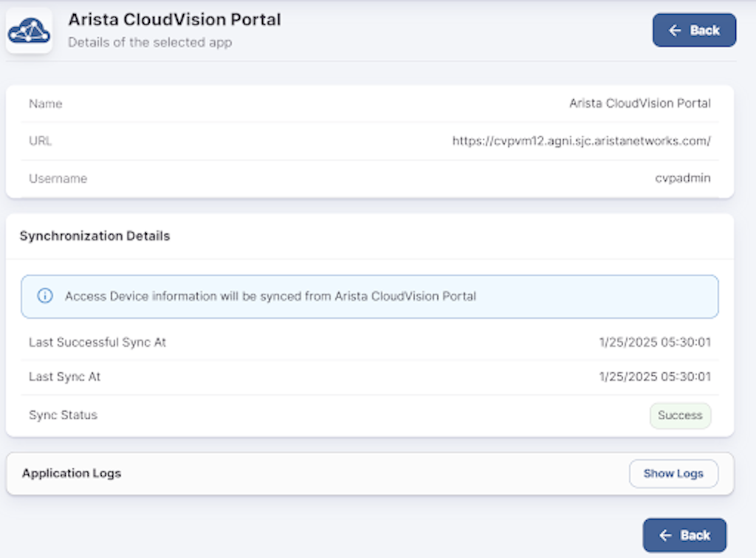Screen dimensions: 756x558
Task: Click the arrow icon on Show Logs area
Action: click(674, 473)
